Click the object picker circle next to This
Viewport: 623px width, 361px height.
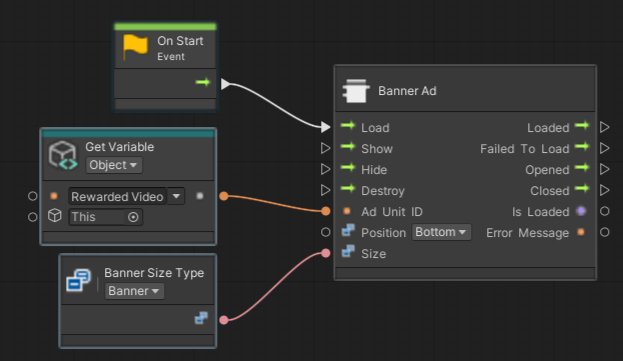point(133,217)
